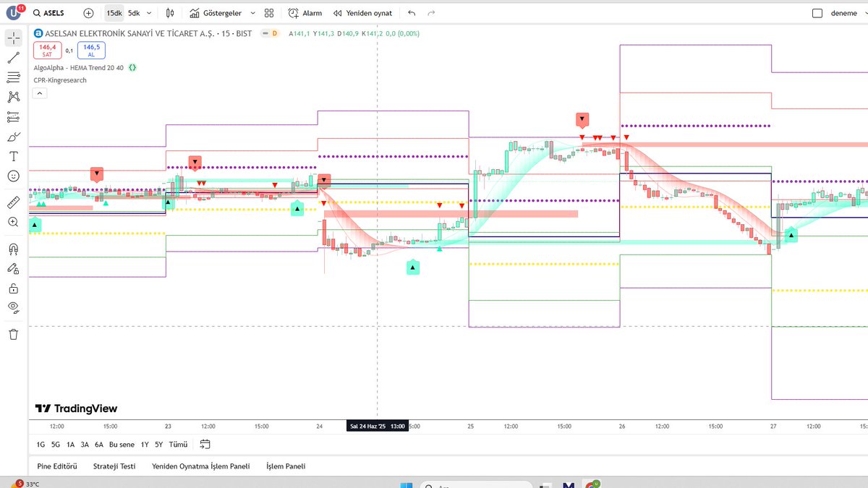Set the chart range to 6A

pos(99,445)
